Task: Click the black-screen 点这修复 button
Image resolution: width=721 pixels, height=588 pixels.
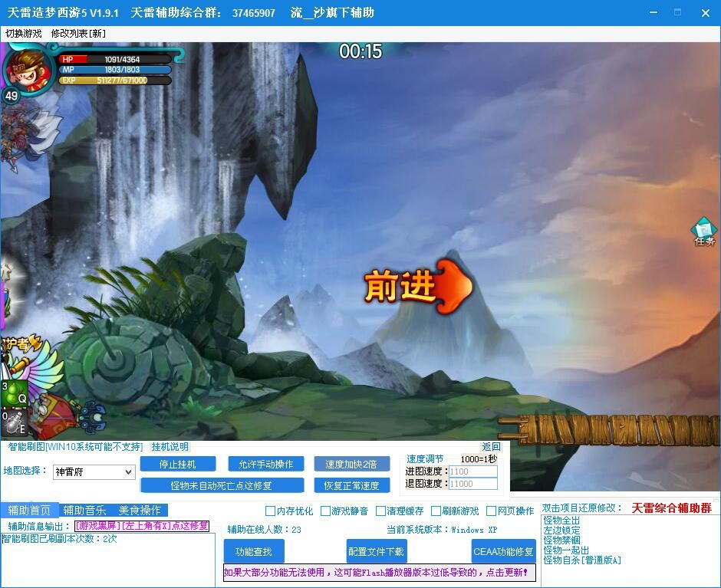Action: click(x=142, y=526)
